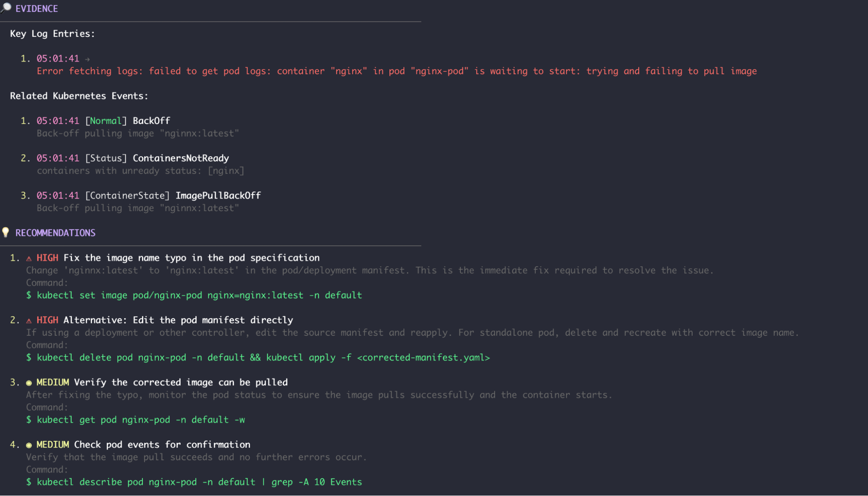Click the RECOMMENDATIONS section heading
The height and width of the screenshot is (496, 868).
(55, 233)
